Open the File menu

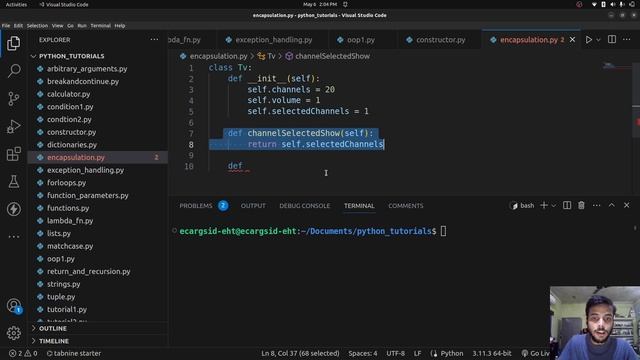point(6,26)
